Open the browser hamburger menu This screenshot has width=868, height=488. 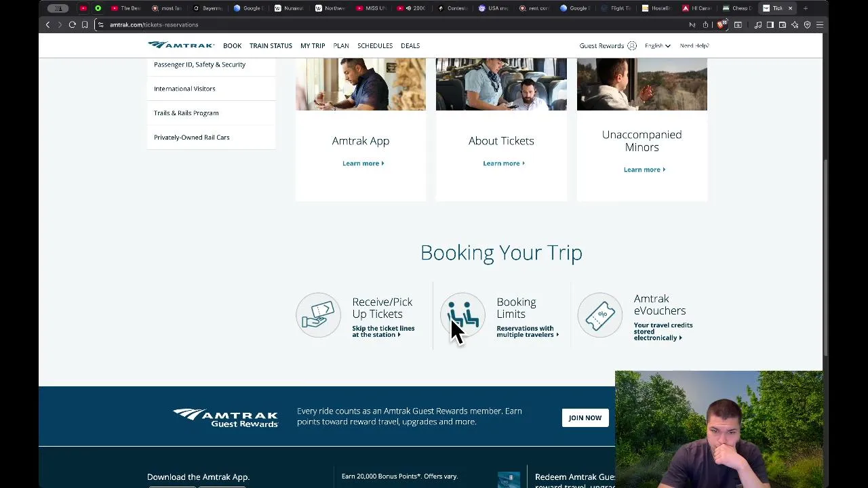pos(820,25)
